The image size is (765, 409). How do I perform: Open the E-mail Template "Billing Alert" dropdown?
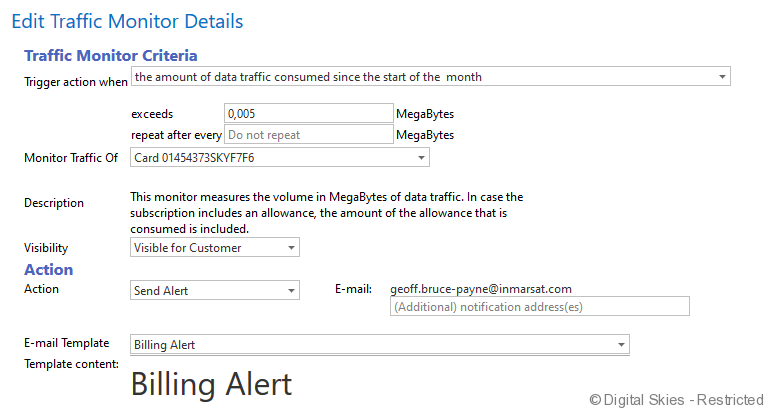pyautogui.click(x=380, y=345)
